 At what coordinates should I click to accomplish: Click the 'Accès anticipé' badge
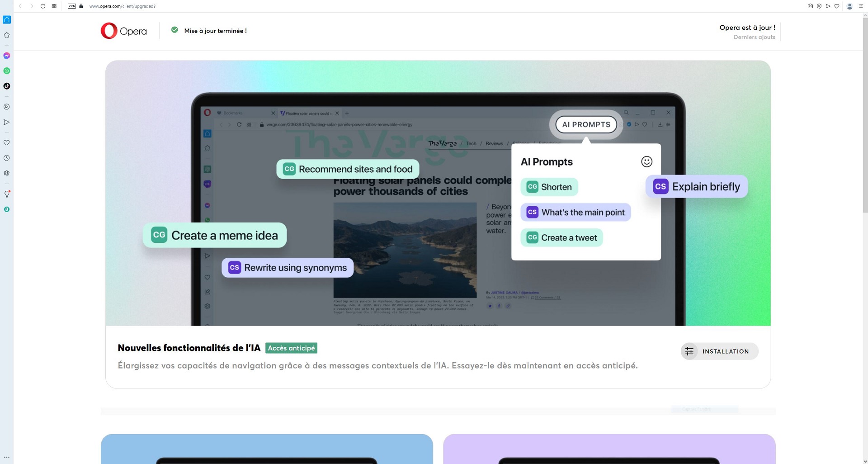click(x=291, y=348)
